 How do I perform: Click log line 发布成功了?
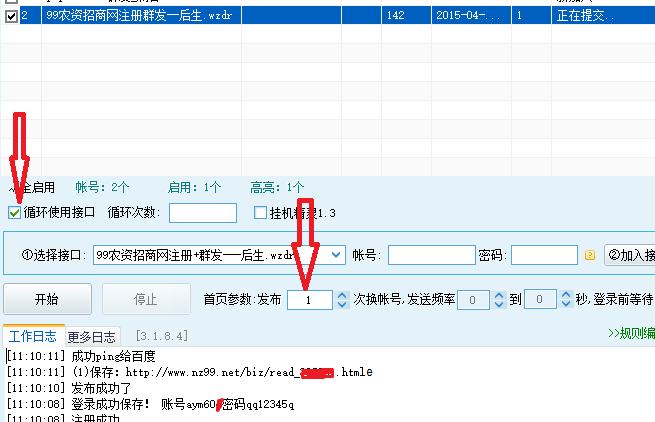(69, 388)
